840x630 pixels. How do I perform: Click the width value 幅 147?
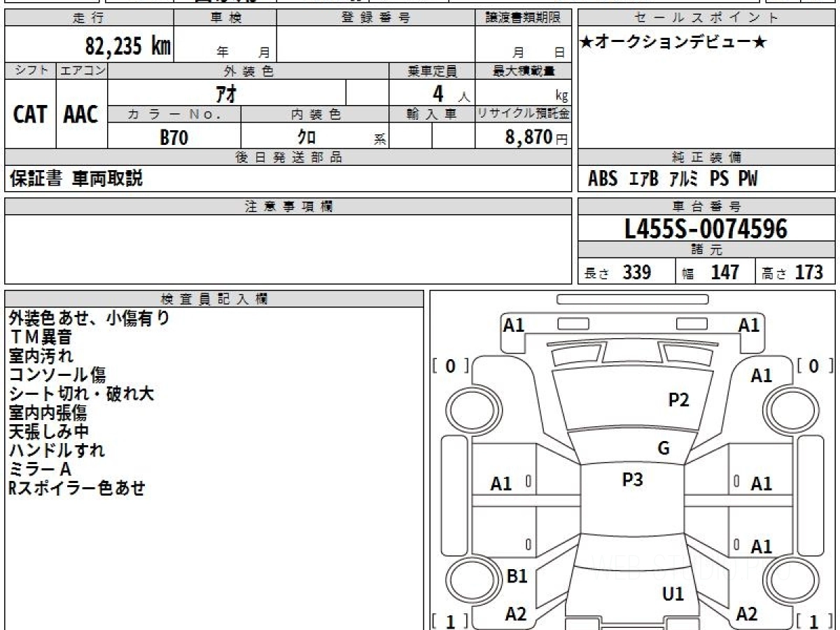pos(710,273)
